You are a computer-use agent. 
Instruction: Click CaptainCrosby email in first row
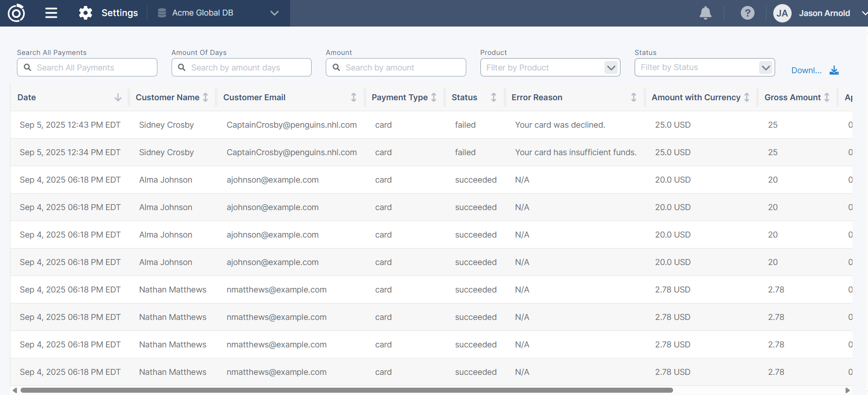coord(291,125)
